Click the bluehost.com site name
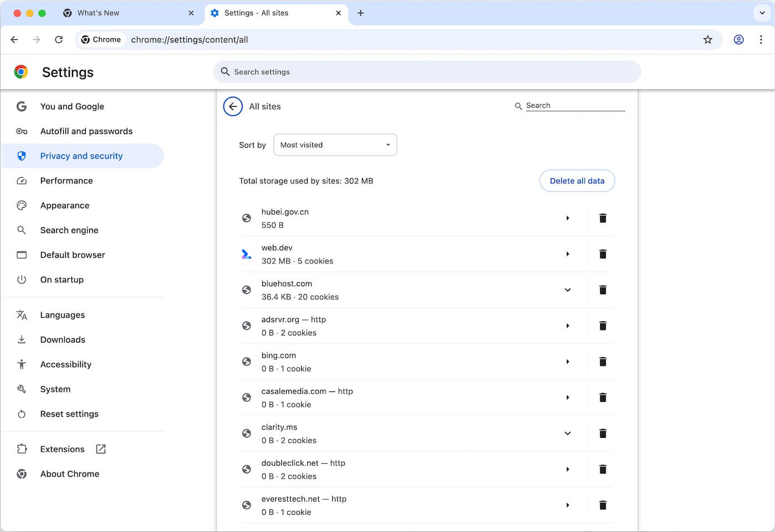The image size is (775, 532). pyautogui.click(x=287, y=283)
